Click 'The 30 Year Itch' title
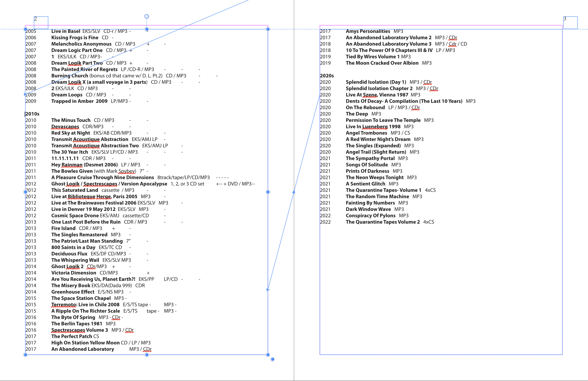The width and height of the screenshot is (588, 381). pos(70,152)
